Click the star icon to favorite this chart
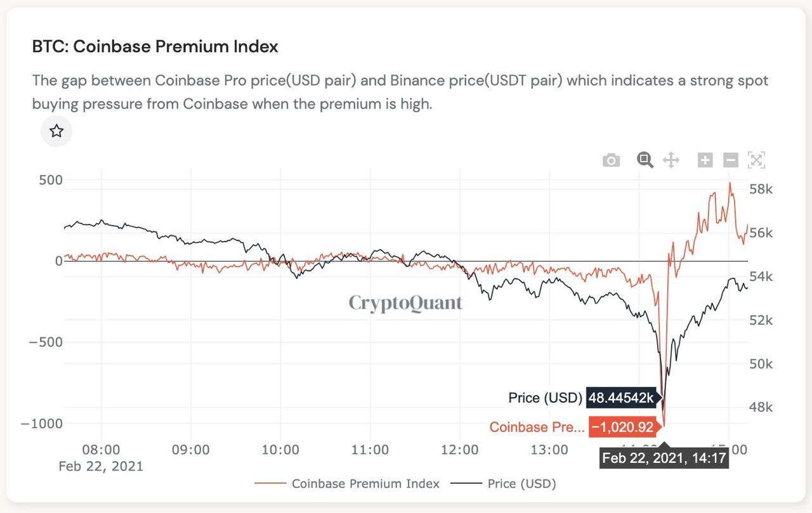Viewport: 812px width, 513px height. pyautogui.click(x=56, y=131)
